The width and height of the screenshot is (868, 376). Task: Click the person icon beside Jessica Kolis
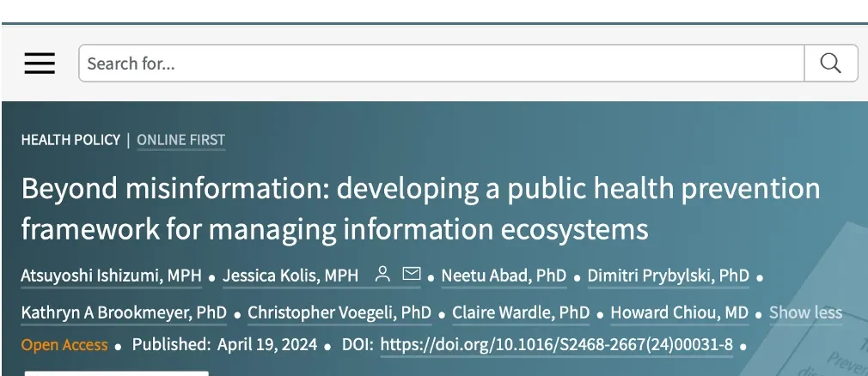point(383,275)
